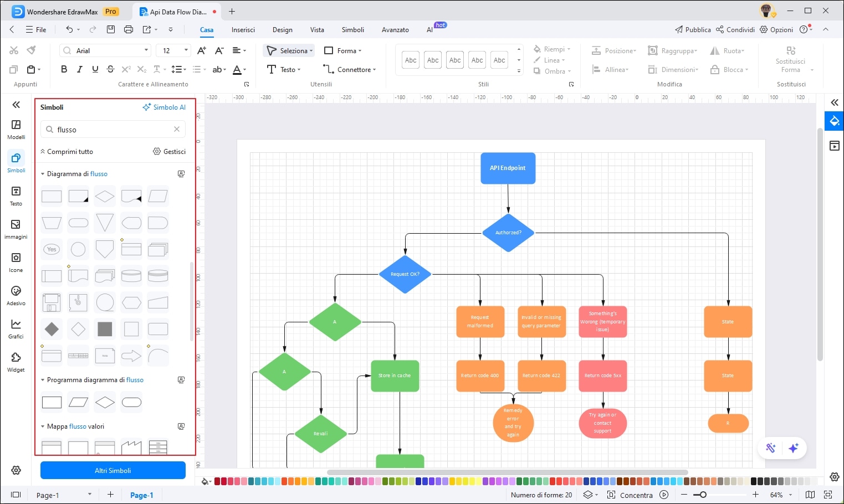Select the Format Painter brush icon
Viewport: 844px width, 504px height.
(32, 50)
